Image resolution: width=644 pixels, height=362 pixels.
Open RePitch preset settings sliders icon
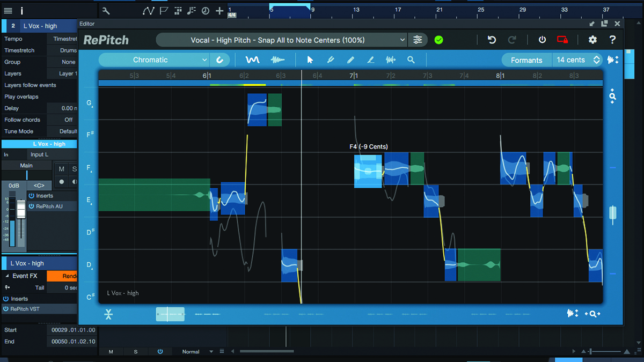click(x=418, y=40)
